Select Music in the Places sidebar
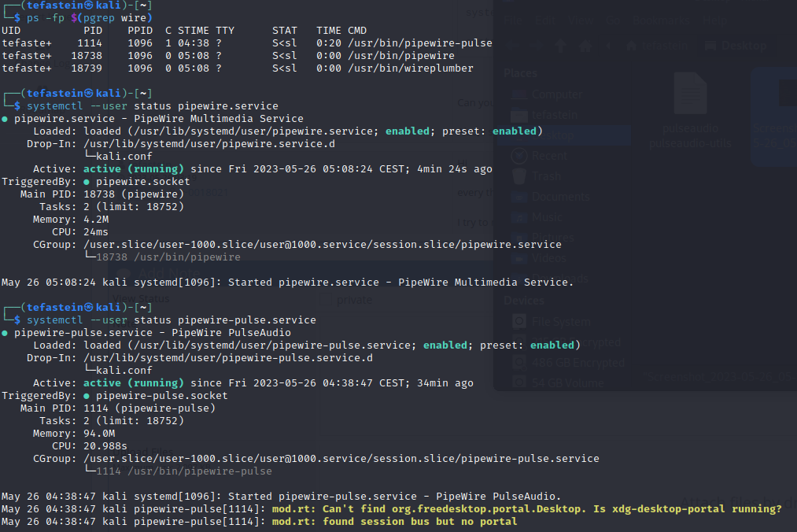This screenshot has height=532, width=797. pos(546,217)
